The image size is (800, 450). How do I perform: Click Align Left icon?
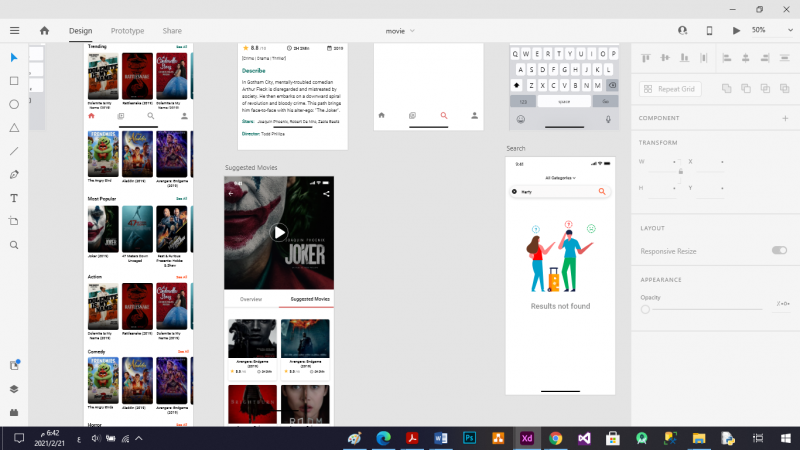pyautogui.click(x=727, y=58)
